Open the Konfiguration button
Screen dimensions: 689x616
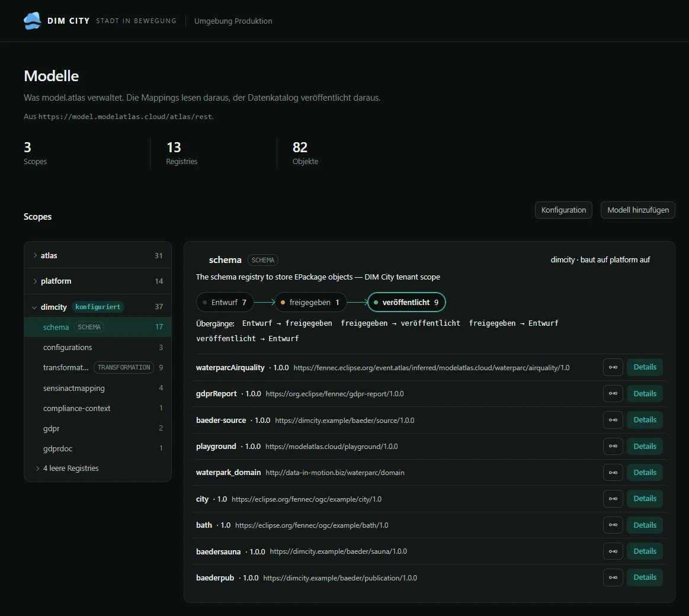pyautogui.click(x=563, y=210)
